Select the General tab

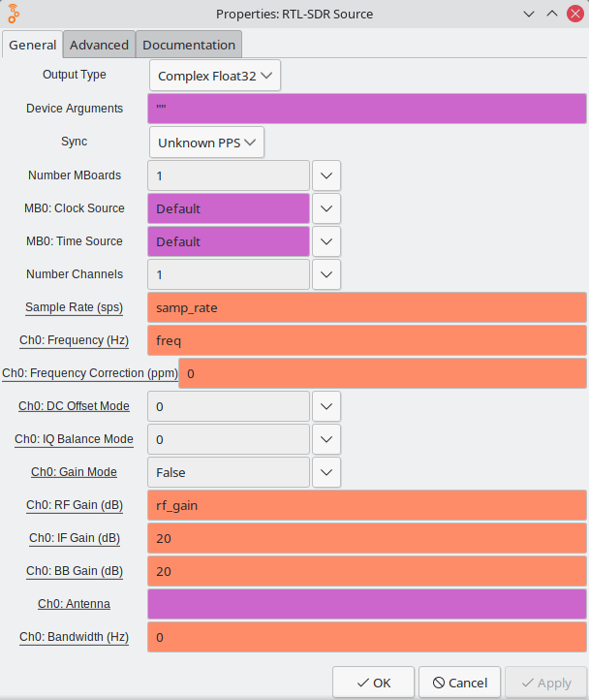click(x=32, y=45)
